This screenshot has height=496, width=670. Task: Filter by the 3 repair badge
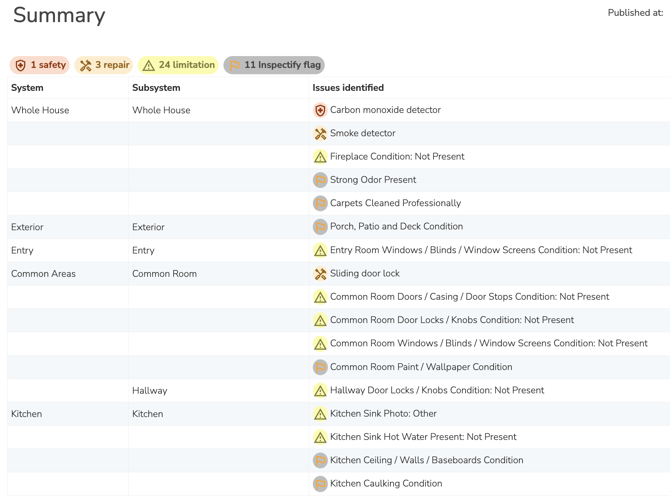[104, 65]
